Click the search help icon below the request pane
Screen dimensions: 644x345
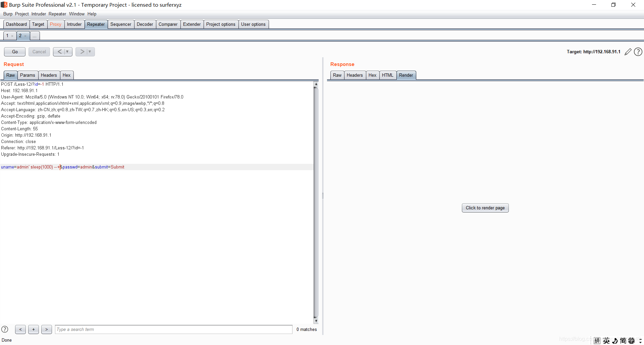pos(5,329)
